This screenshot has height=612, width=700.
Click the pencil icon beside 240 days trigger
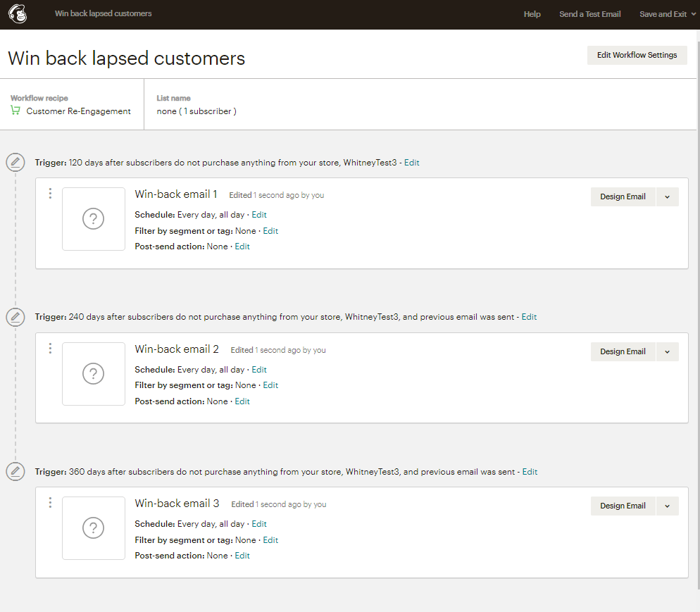[15, 317]
